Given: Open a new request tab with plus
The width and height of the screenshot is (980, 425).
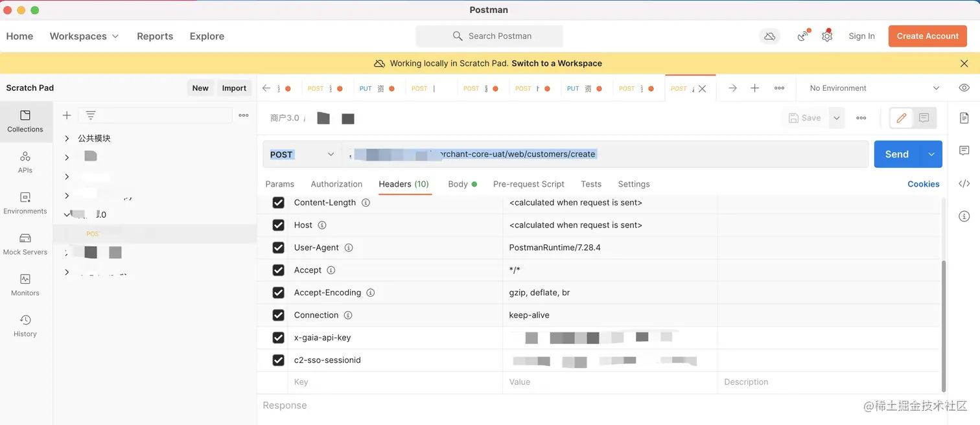Looking at the screenshot, I should click(x=755, y=88).
